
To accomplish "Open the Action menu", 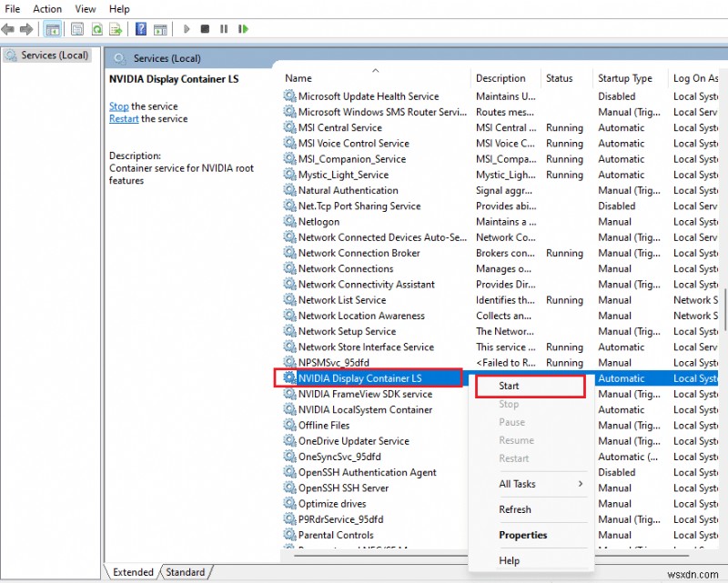I will pos(47,9).
